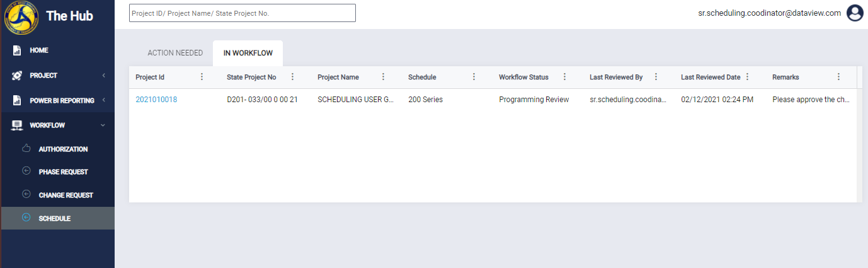Open the user profile avatar icon
Screen dimensions: 868x268
[855, 13]
